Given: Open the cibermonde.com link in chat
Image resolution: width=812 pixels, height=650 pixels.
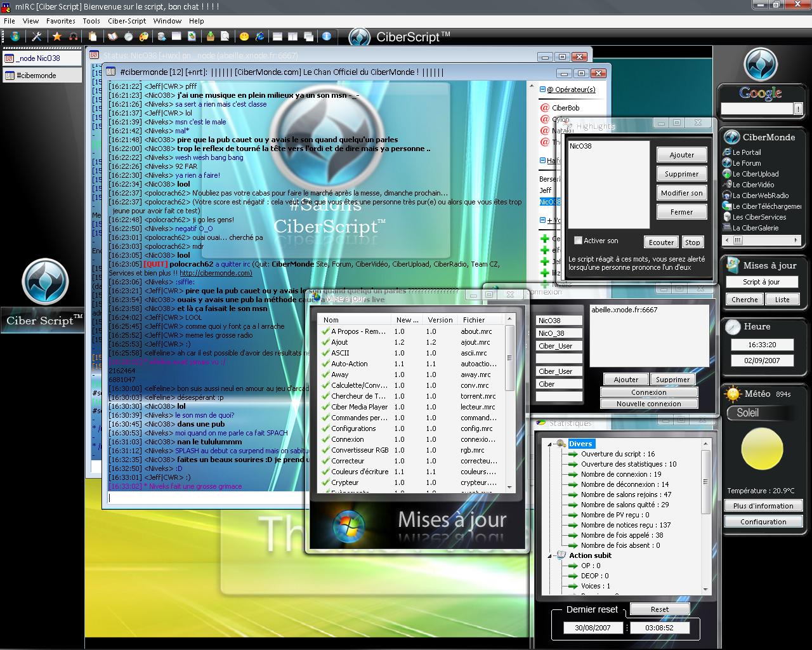Looking at the screenshot, I should click(x=216, y=273).
